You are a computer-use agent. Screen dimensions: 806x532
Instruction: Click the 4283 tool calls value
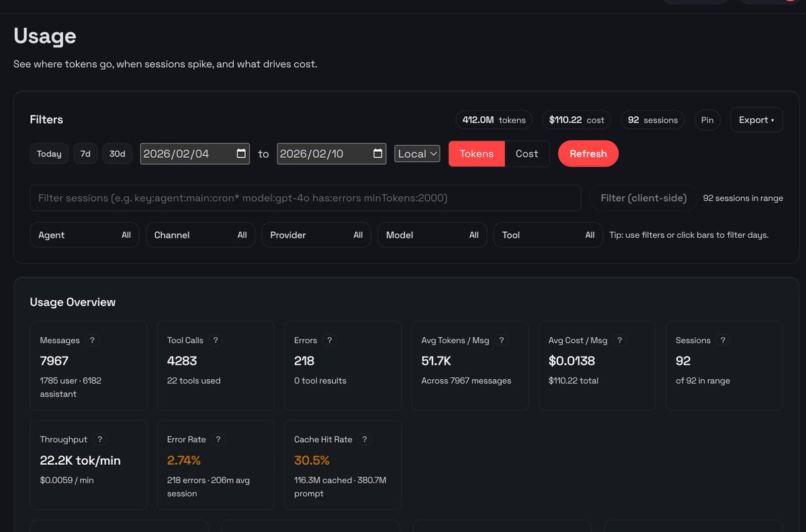click(x=182, y=361)
